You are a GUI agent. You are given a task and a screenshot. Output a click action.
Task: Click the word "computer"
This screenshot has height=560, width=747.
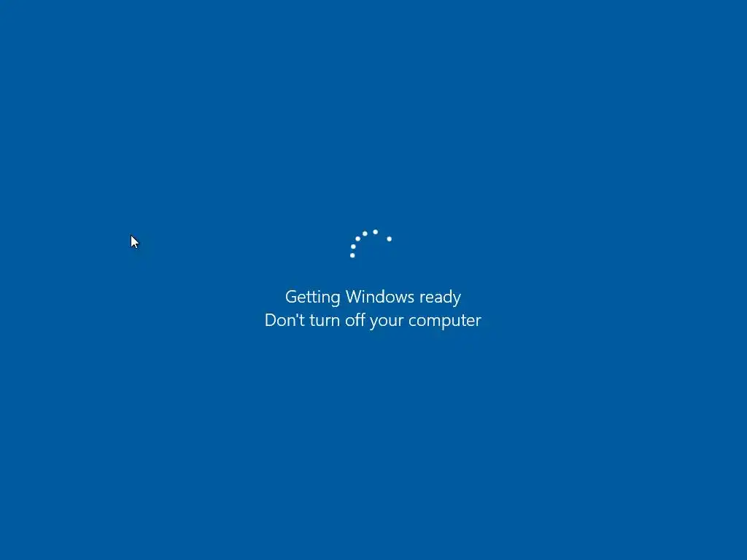pos(445,322)
